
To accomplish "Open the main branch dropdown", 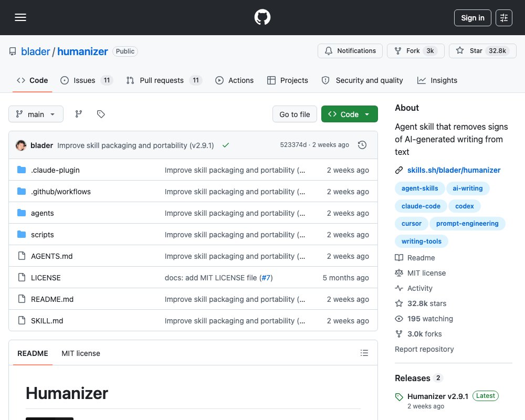I will (x=36, y=114).
